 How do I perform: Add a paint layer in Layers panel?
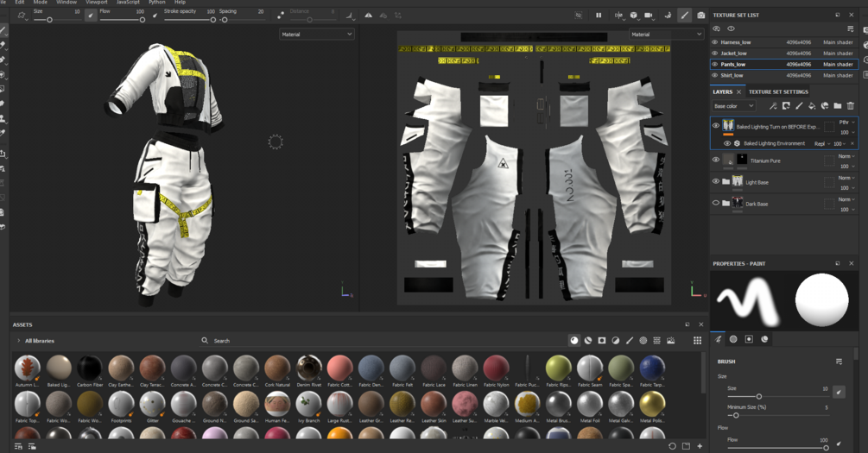click(799, 105)
